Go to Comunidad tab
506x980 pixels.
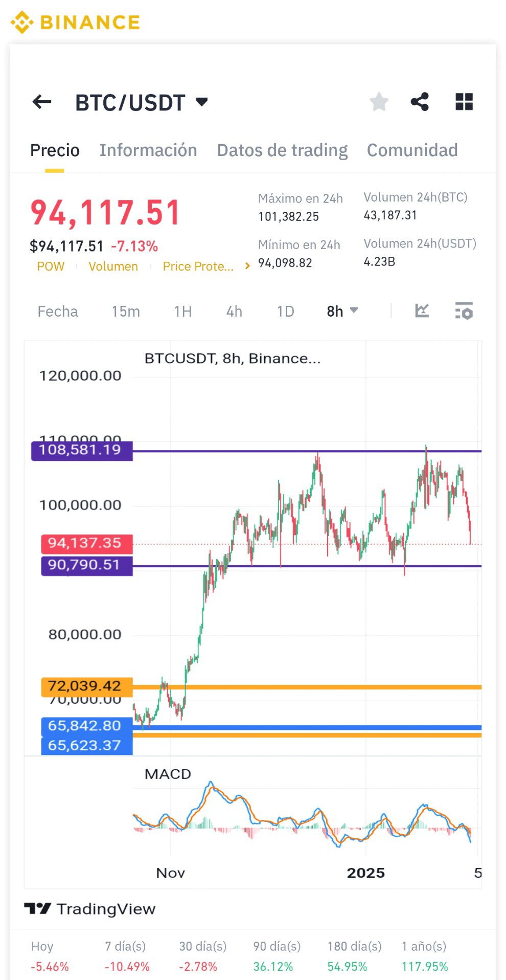pyautogui.click(x=412, y=150)
